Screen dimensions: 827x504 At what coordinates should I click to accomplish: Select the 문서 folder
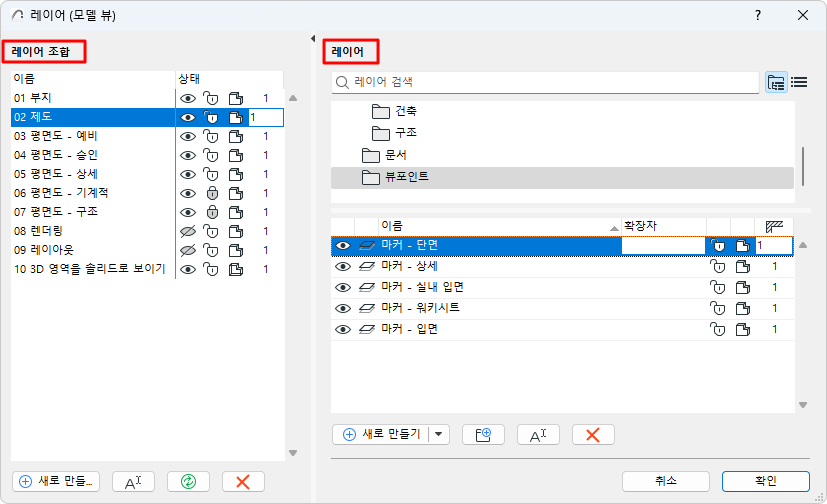point(384,155)
